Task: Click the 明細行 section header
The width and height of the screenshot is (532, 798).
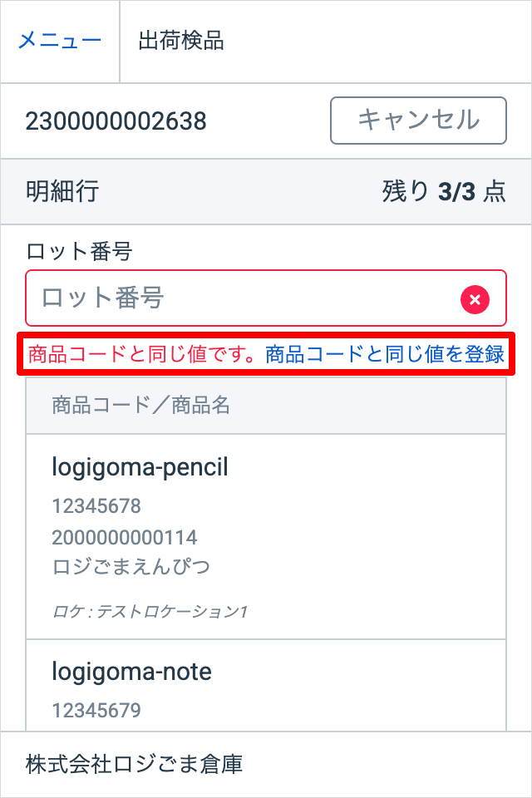Action: [x=62, y=192]
